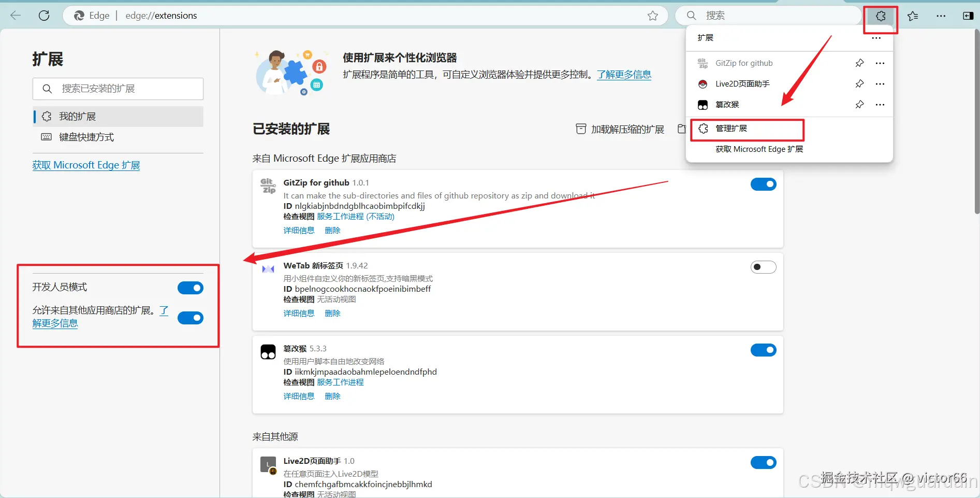Enable the WeTab 新标签页 extension
Screen dimensions: 980x498
[x=764, y=267]
